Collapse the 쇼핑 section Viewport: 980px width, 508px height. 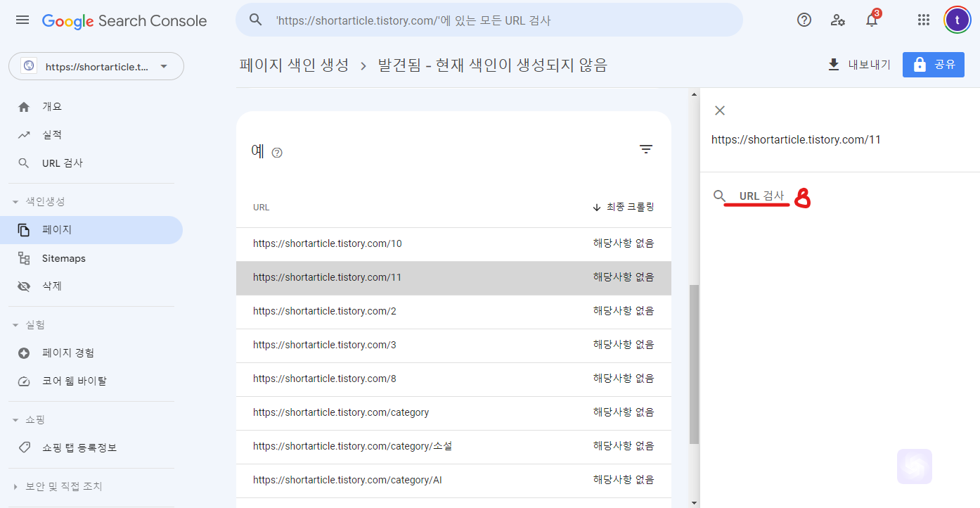15,420
